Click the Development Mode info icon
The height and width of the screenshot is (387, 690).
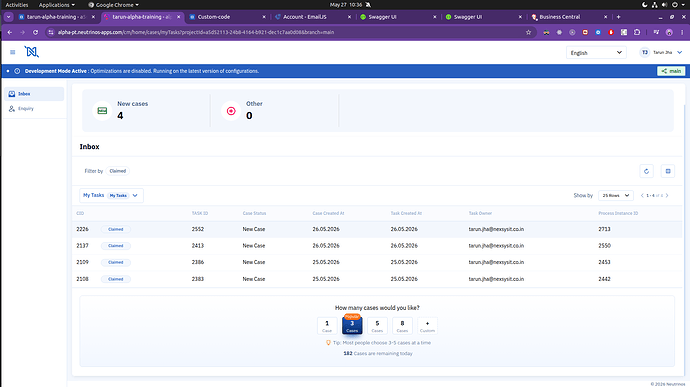[x=17, y=71]
